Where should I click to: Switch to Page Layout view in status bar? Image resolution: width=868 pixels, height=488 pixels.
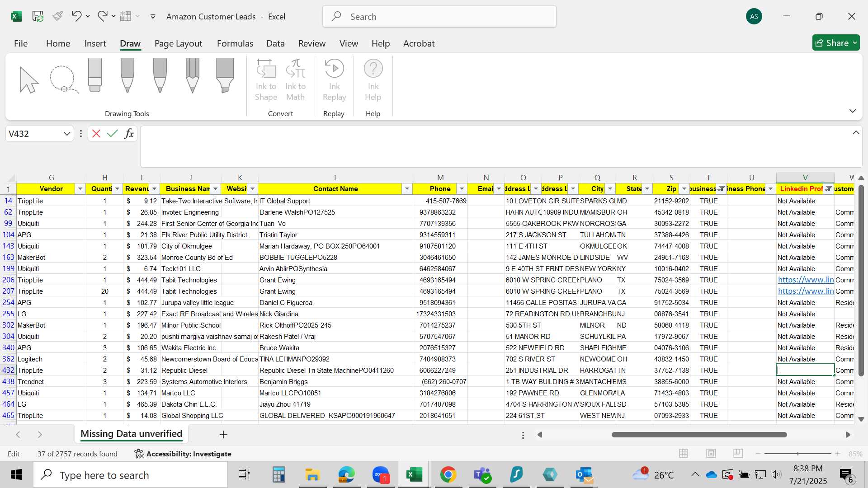click(x=711, y=453)
